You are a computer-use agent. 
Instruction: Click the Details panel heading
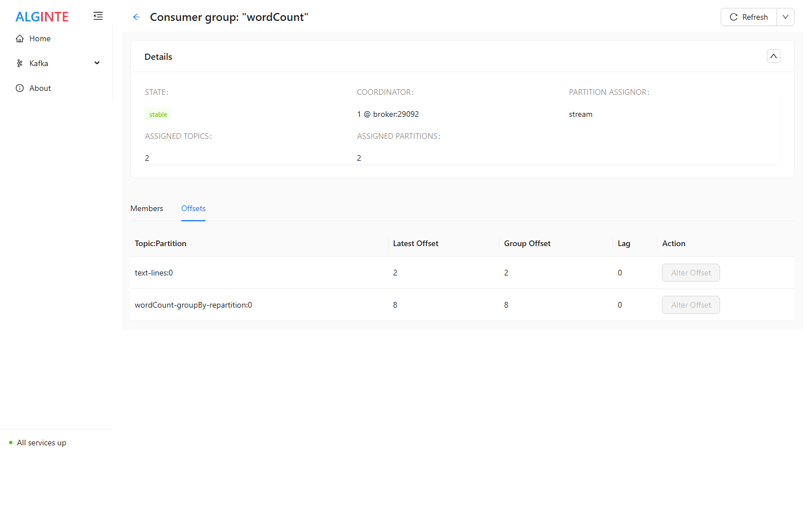[158, 56]
